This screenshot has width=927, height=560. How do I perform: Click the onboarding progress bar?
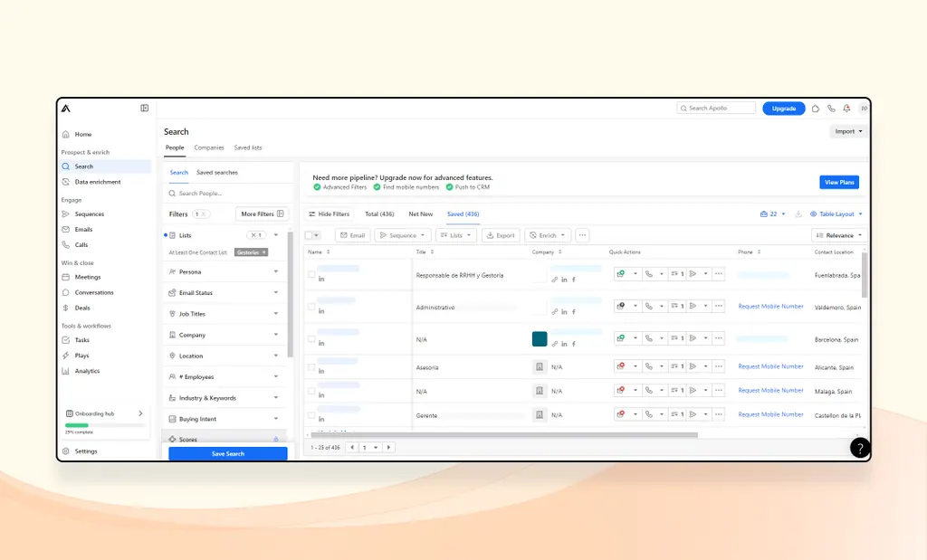click(x=105, y=425)
